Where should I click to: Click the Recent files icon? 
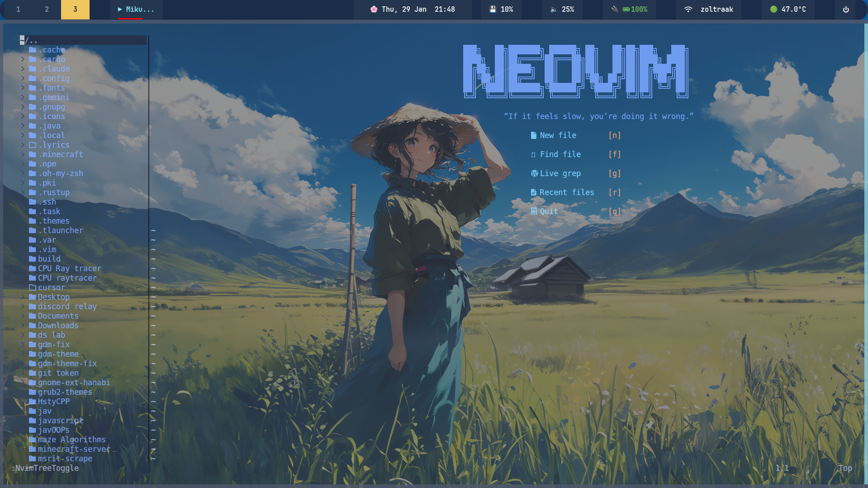coord(534,192)
